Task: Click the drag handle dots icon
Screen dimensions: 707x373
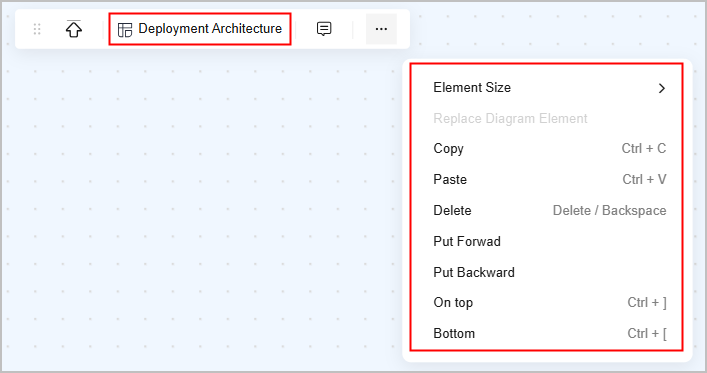Action: [37, 29]
